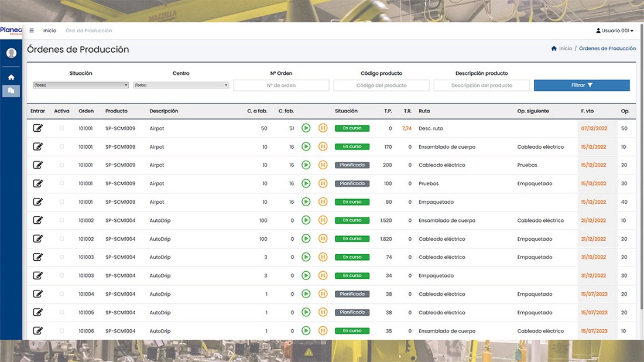Open the hamburger menu icon
Screen dimensions: 644x362
pos(32,30)
